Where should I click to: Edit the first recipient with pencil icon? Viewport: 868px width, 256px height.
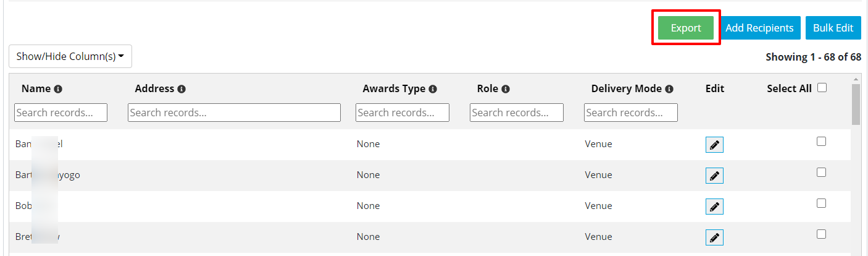714,145
